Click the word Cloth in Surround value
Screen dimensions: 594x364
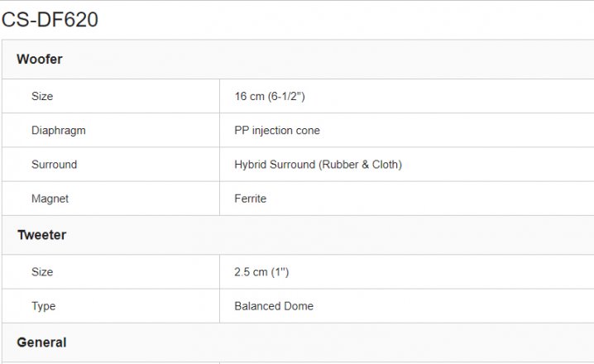[387, 165]
